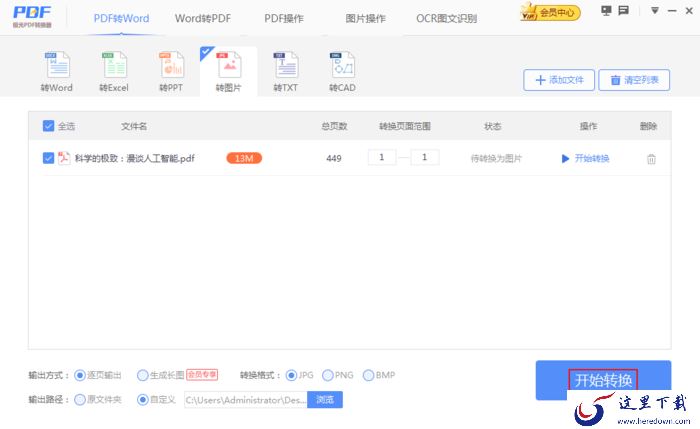Click the trash icon in the file row
Viewport: 700px width, 429px height.
(651, 158)
